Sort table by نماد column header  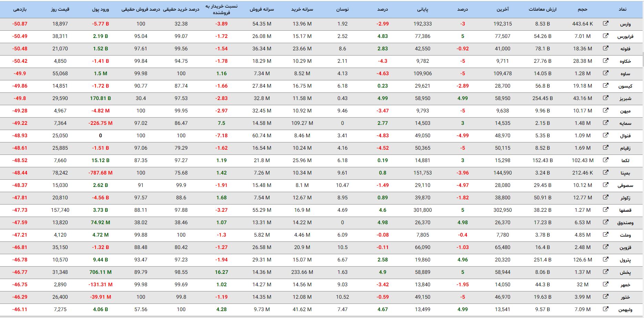(623, 9)
